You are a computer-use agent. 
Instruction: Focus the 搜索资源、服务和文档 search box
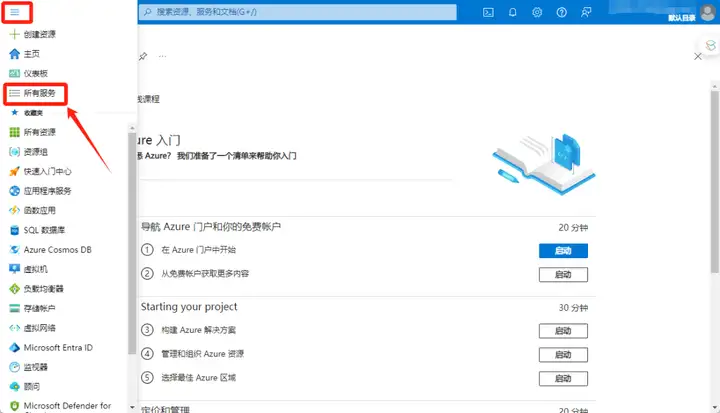pos(297,12)
